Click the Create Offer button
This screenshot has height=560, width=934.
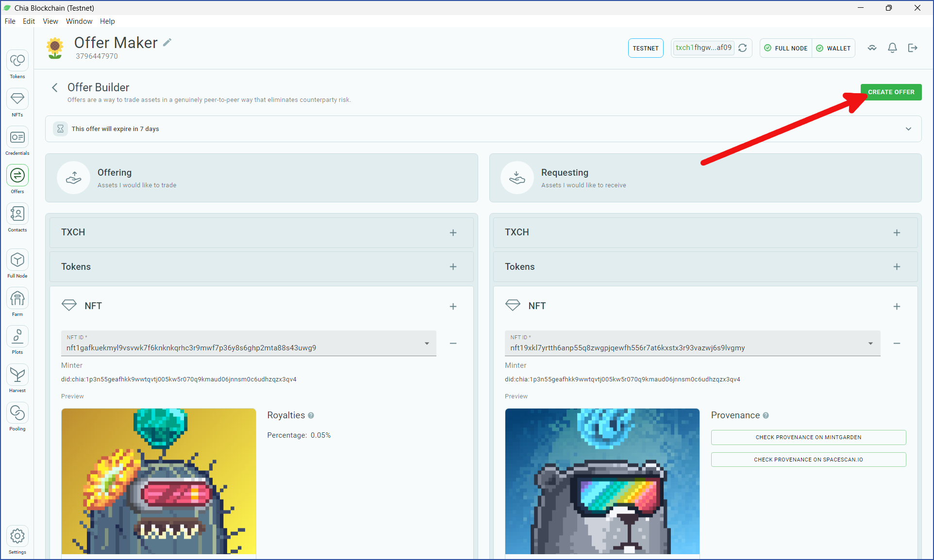point(891,92)
